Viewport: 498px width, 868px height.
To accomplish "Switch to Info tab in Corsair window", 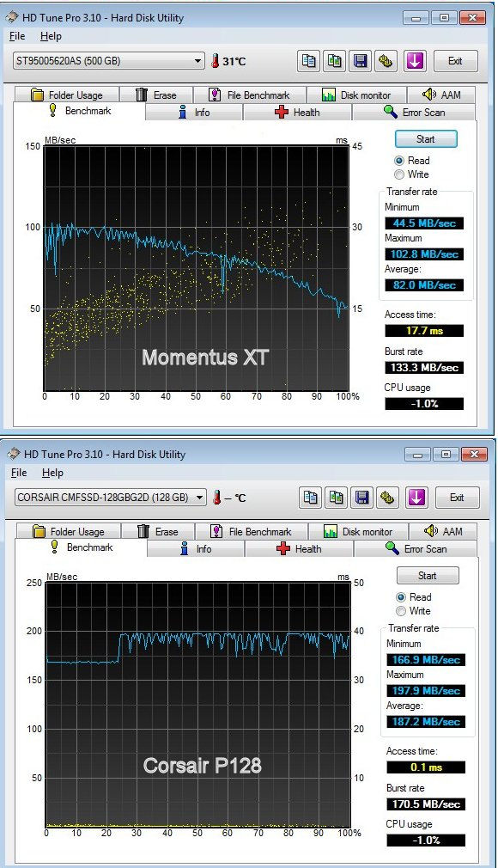I will (196, 549).
